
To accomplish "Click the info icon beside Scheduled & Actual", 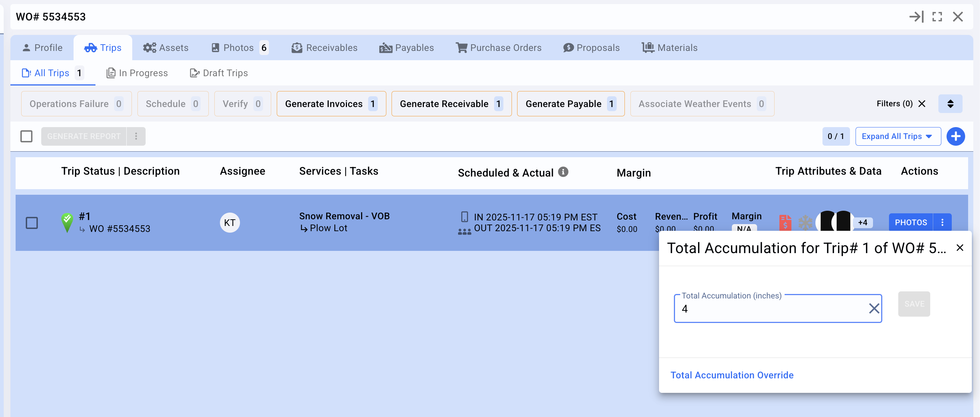I will point(563,172).
